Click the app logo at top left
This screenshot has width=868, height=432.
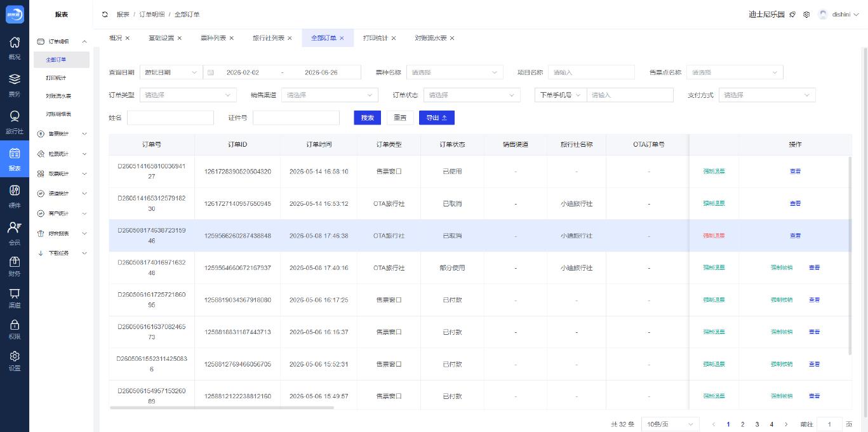coord(15,14)
